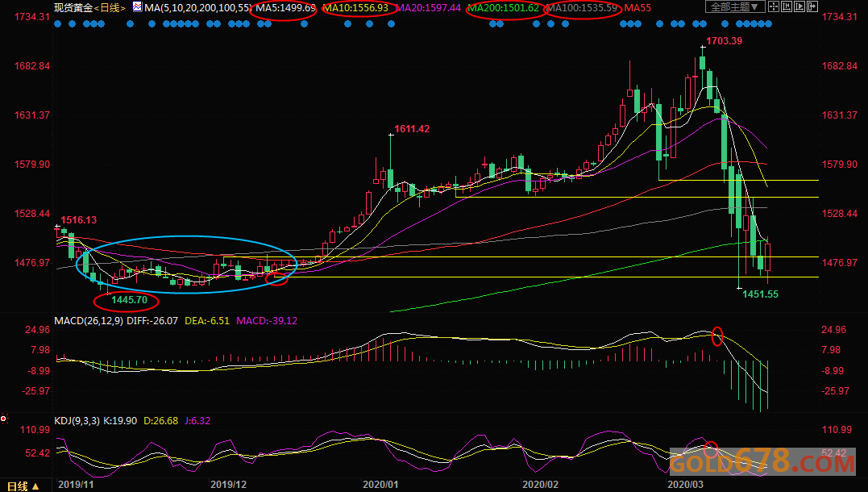Click the DEA:-6.51 value

click(x=207, y=321)
